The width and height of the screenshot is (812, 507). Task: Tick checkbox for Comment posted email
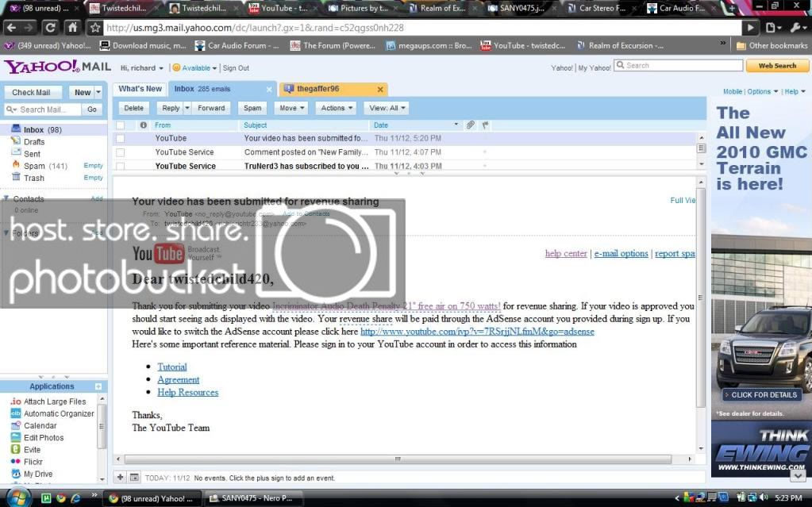click(x=120, y=152)
